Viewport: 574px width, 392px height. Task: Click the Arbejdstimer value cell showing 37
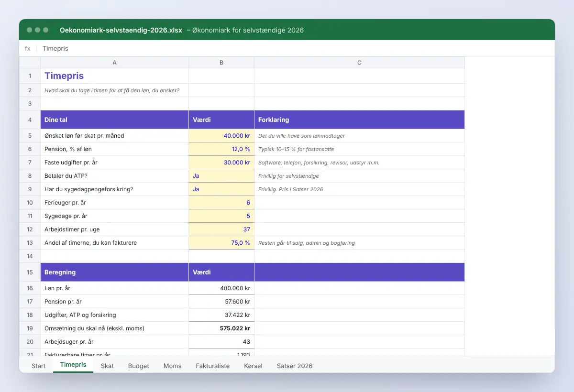point(221,229)
